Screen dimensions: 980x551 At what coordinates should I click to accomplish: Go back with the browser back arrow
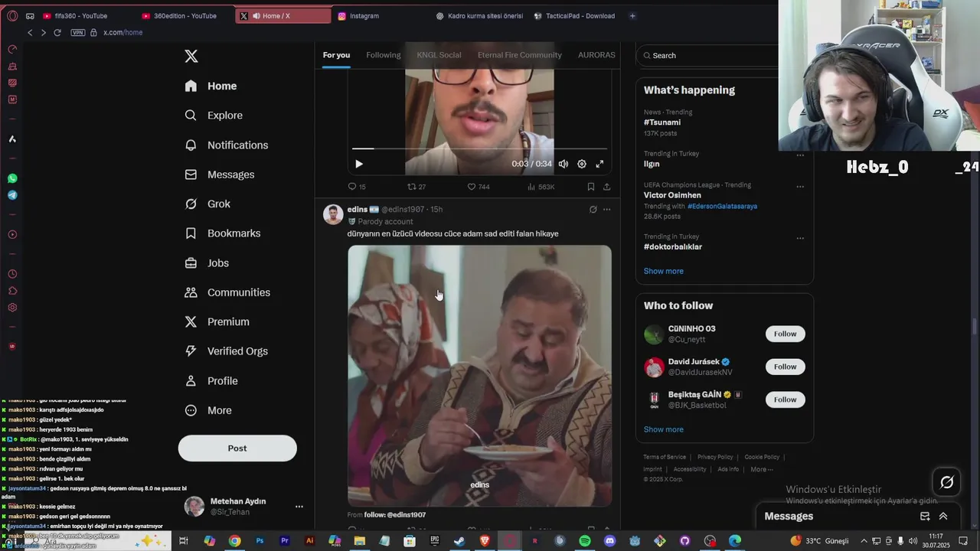click(30, 32)
